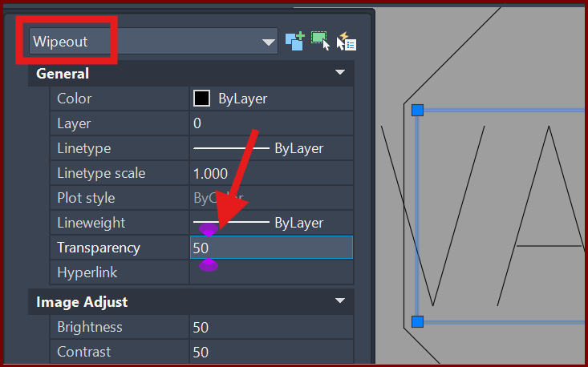Viewport: 588px width, 367px height.
Task: Open the Wipeout object type dropdown
Action: point(268,42)
